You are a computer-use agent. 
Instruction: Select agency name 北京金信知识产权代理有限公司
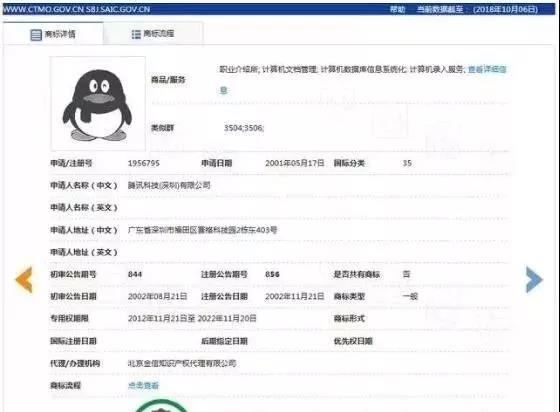point(182,363)
